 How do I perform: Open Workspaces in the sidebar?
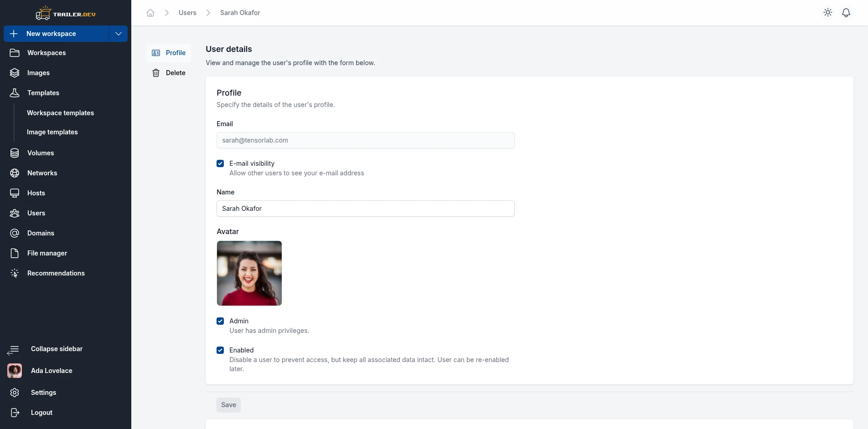point(46,53)
